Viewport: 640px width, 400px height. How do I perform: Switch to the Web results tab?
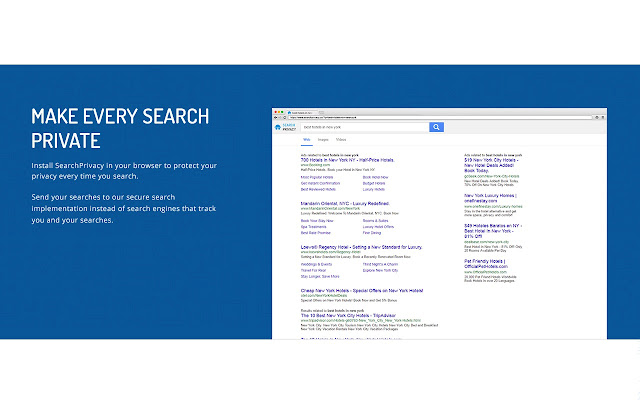[x=307, y=140]
